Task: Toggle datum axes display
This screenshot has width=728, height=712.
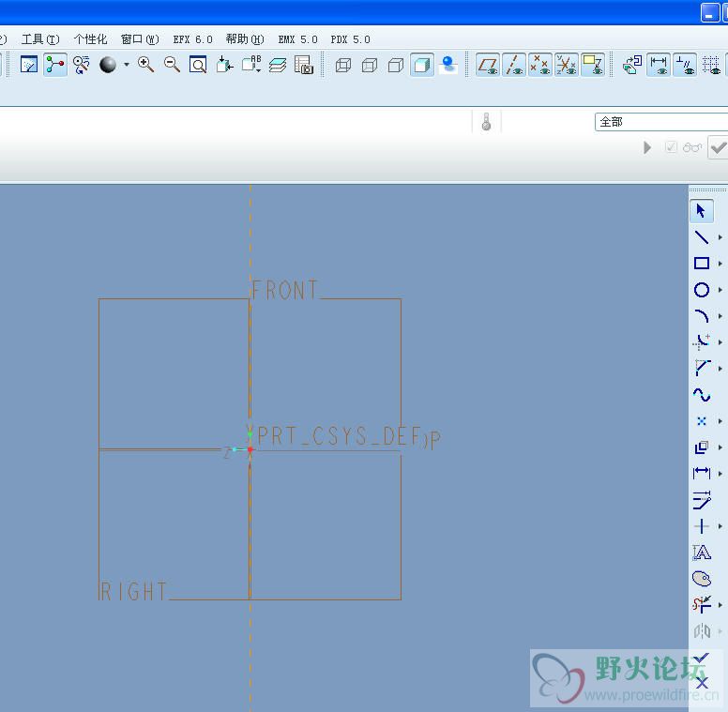Action: pos(514,65)
